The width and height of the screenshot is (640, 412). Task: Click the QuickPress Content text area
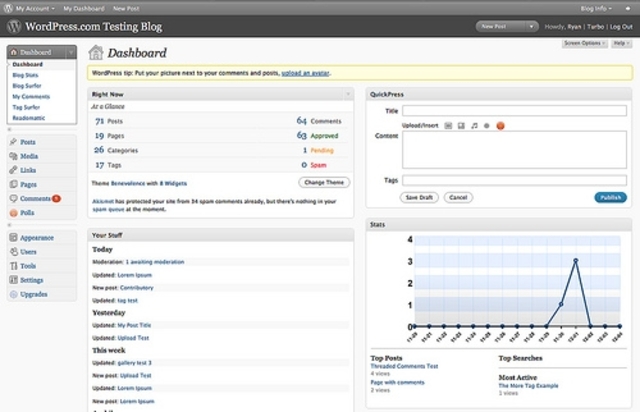click(514, 149)
